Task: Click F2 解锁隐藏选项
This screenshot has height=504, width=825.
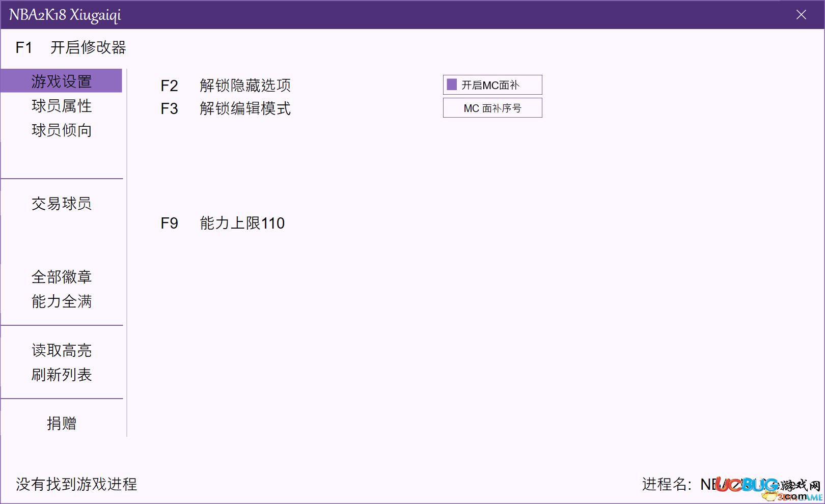Action: (226, 85)
